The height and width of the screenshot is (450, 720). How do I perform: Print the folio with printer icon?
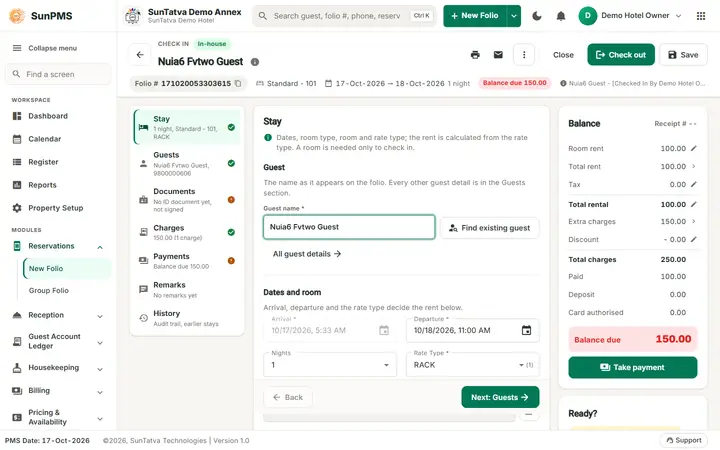(x=475, y=55)
